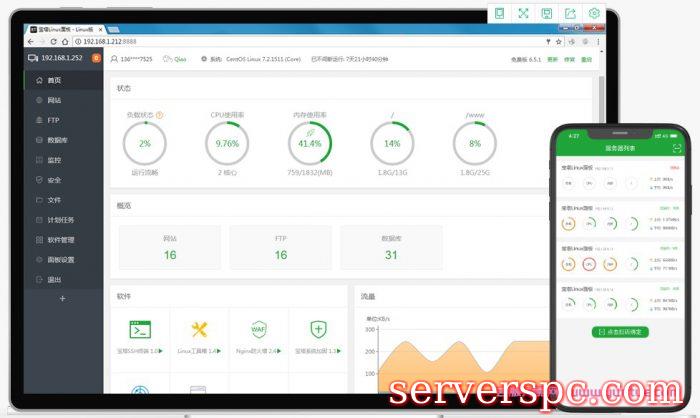Open the 宝塔系统加固 shield plus icon
The width and height of the screenshot is (700, 418).
pos(318,330)
